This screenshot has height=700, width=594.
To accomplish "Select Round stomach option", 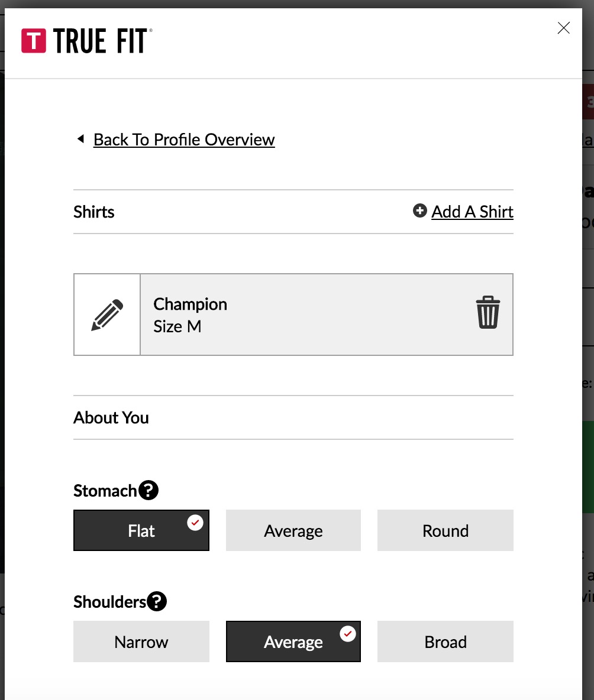I will coord(445,530).
